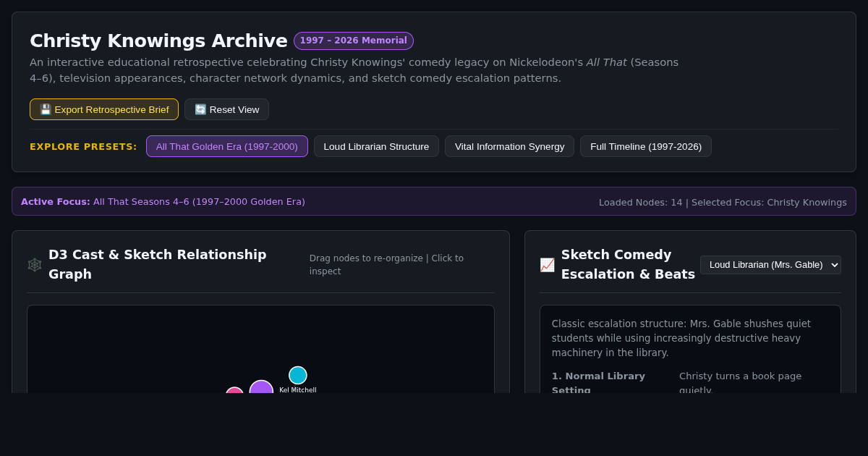Image resolution: width=868 pixels, height=456 pixels.
Task: Select Vital Information Synergy preset
Action: pyautogui.click(x=509, y=146)
